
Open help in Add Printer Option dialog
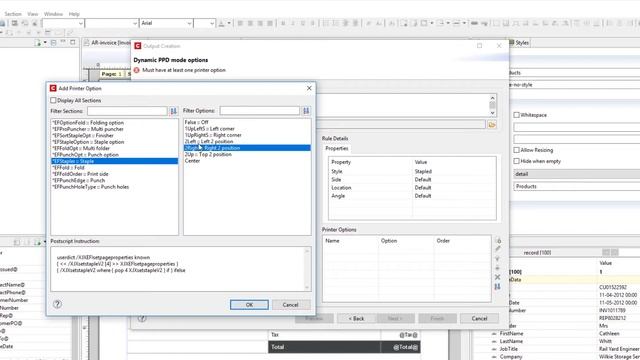click(x=57, y=304)
